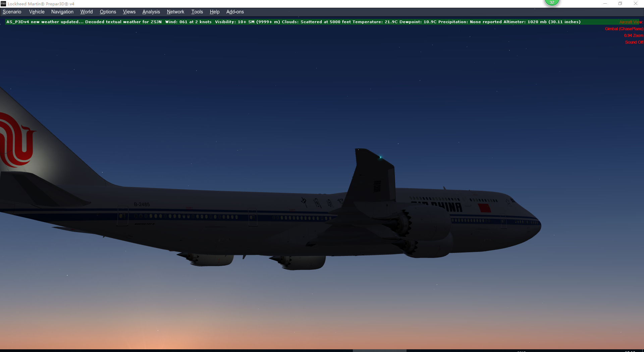Open the Vehicle menu
This screenshot has height=352, width=644.
(37, 12)
